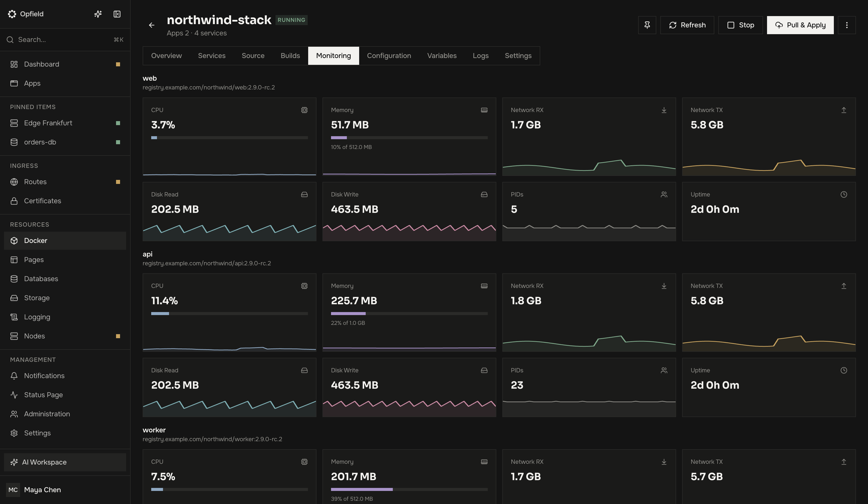Click the worker Memory card icon
868x504 pixels.
point(484,462)
